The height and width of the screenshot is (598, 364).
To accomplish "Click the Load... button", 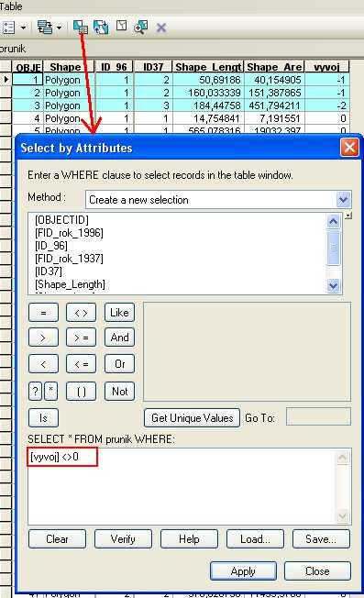I will click(255, 539).
